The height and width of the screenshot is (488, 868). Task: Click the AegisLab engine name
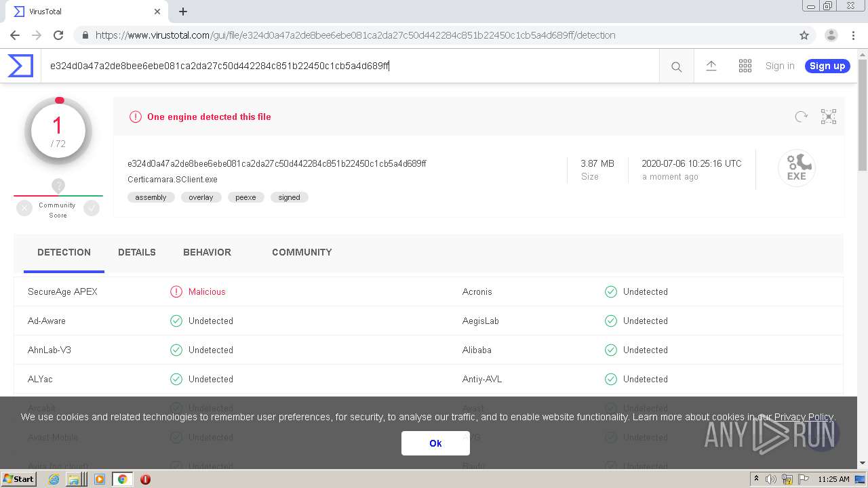[481, 321]
